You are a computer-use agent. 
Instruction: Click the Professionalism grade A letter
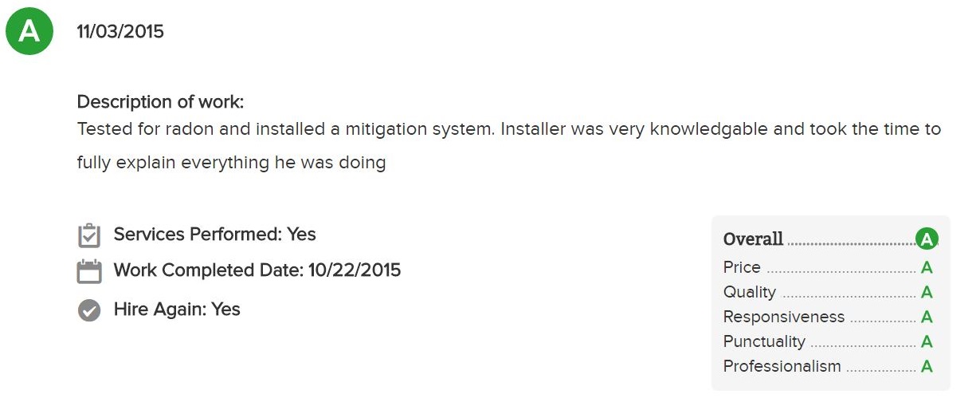click(x=927, y=367)
